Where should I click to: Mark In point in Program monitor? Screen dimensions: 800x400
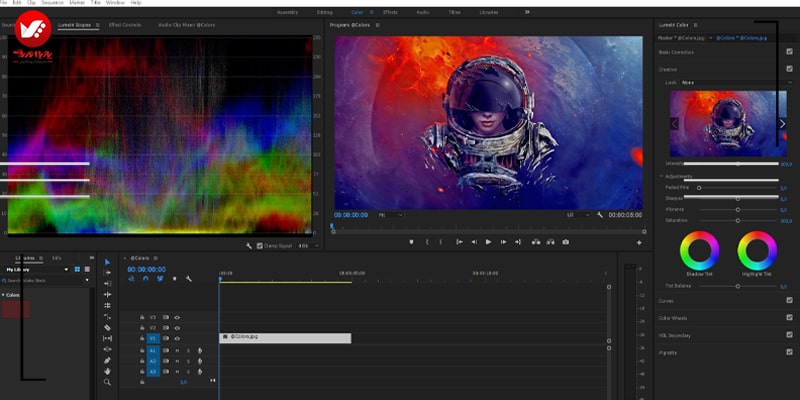pyautogui.click(x=427, y=242)
